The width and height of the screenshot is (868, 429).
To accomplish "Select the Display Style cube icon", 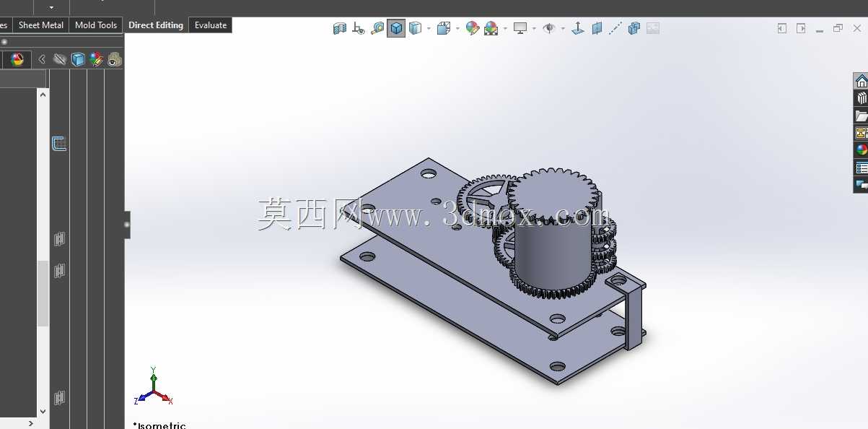I will 443,28.
